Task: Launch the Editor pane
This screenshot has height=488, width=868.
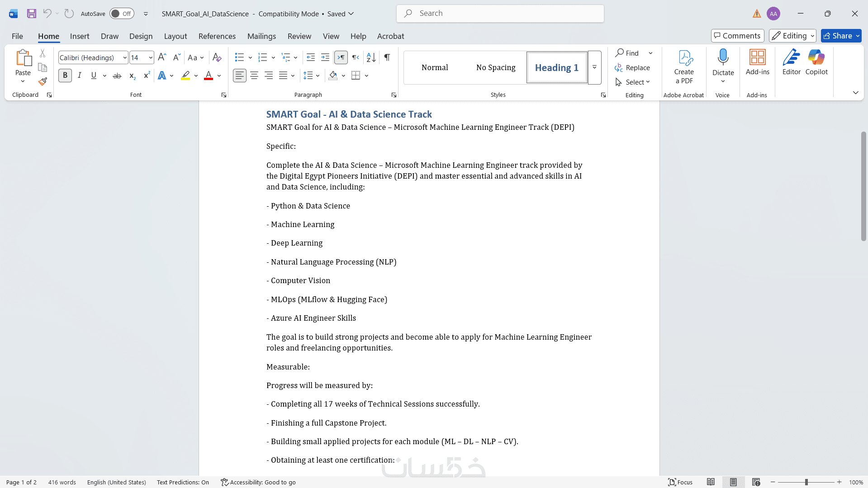Action: pyautogui.click(x=792, y=62)
